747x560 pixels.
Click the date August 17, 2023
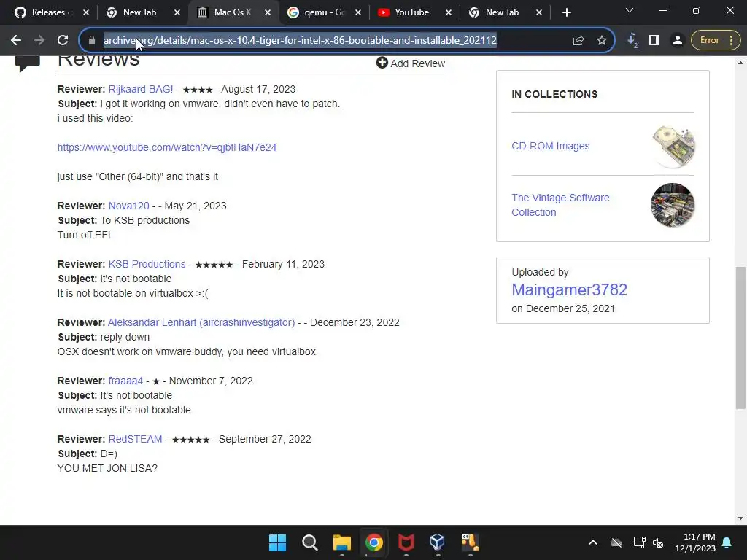[x=258, y=89]
